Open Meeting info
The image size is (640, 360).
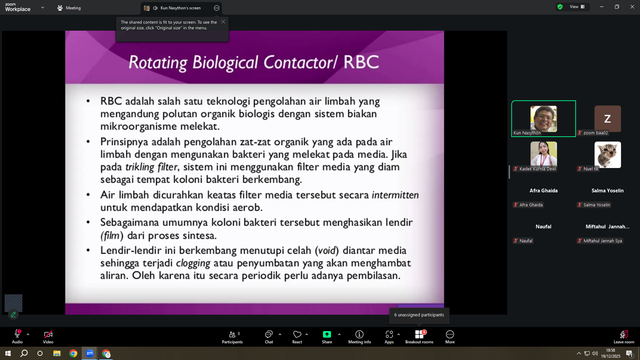pyautogui.click(x=359, y=336)
